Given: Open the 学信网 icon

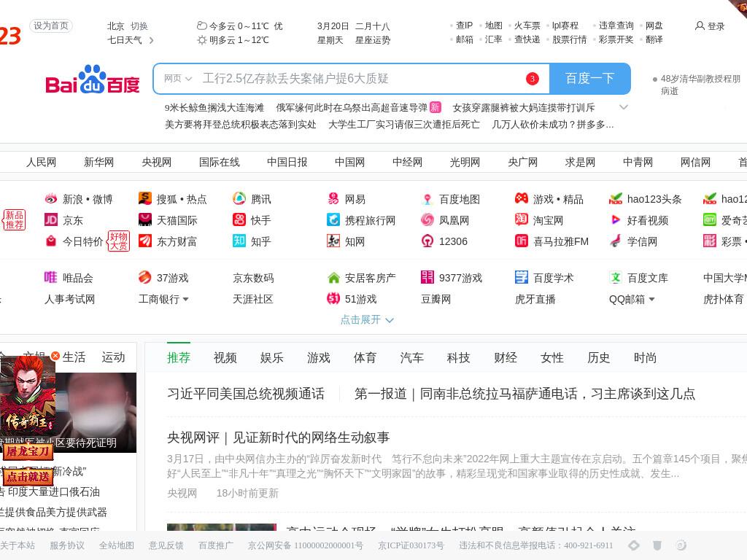Looking at the screenshot, I should pyautogui.click(x=616, y=241).
